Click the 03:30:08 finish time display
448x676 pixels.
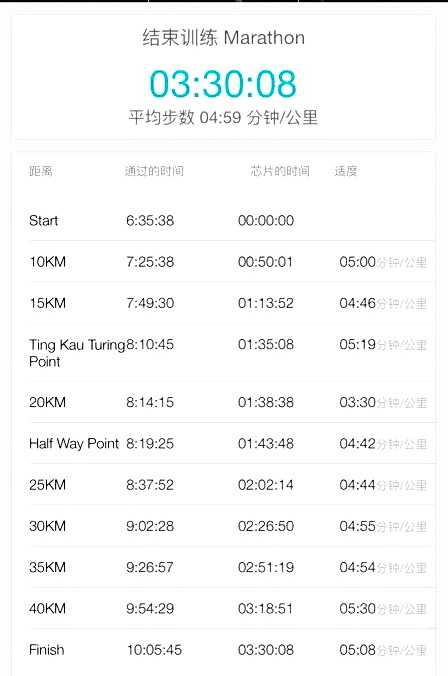[223, 84]
